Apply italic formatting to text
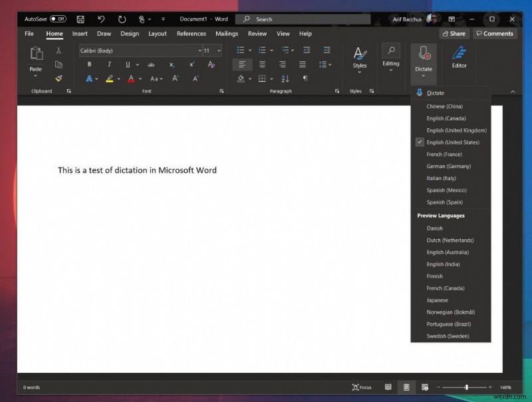Viewport: 532px width, 402px height. [109, 64]
